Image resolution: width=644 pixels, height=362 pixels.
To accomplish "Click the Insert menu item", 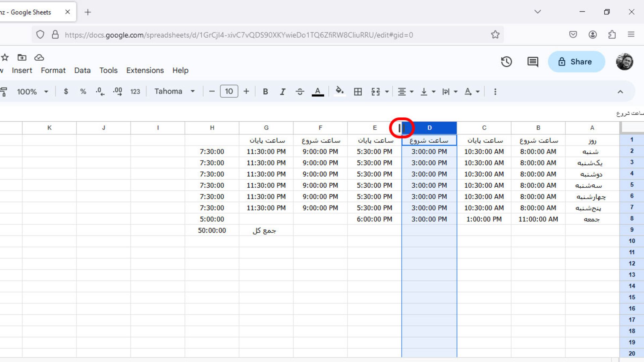I will tap(22, 70).
